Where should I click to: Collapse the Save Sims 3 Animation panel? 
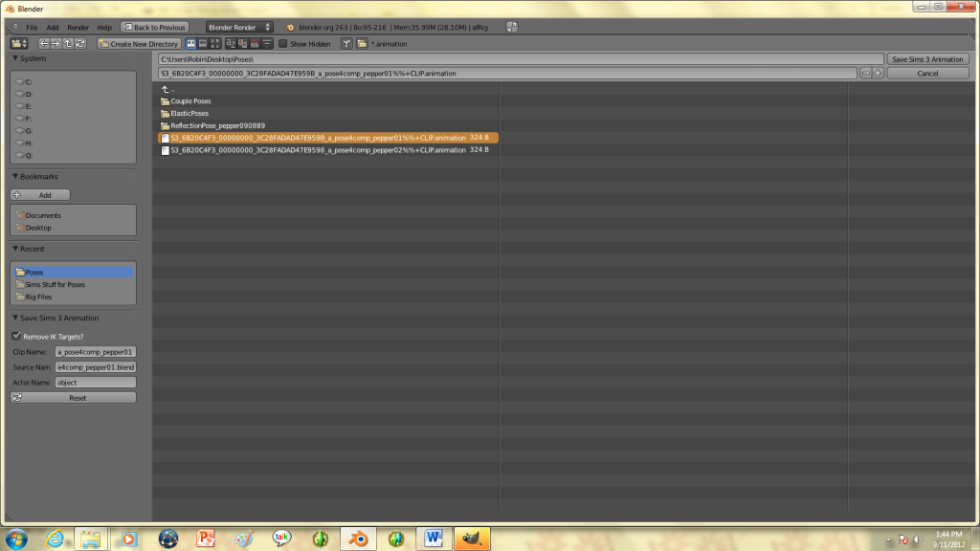(15, 318)
